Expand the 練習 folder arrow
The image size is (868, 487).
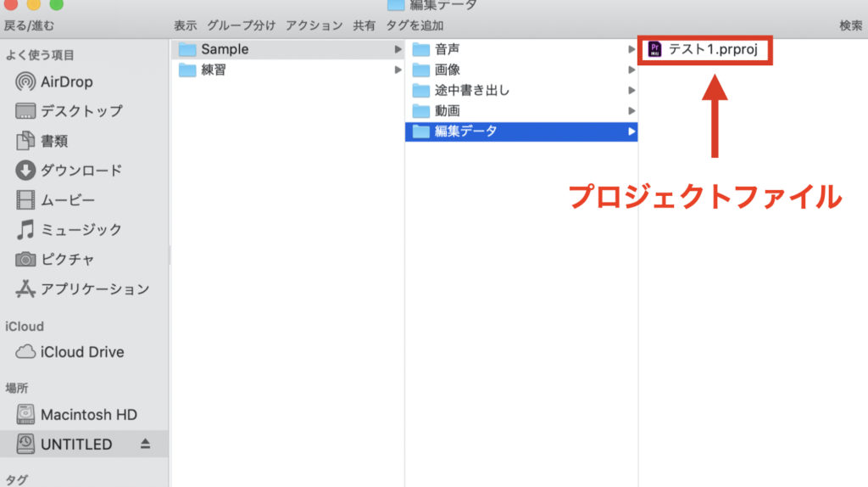click(398, 70)
